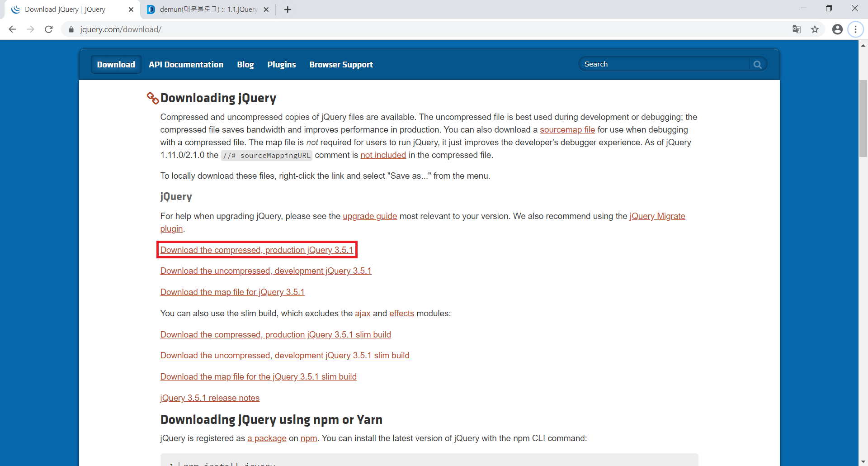Image resolution: width=868 pixels, height=466 pixels.
Task: Download the uncompressed development jQuery 3.5.1
Action: coord(266,271)
